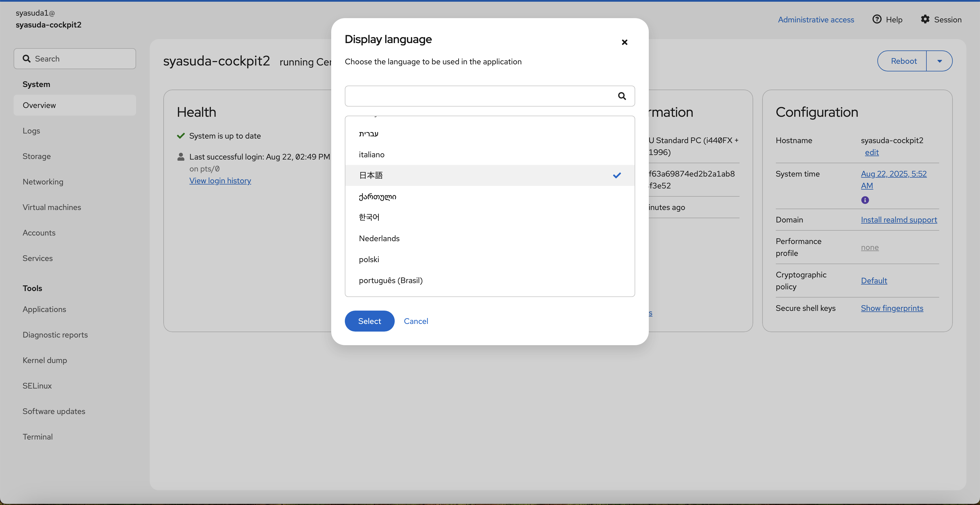Click into the language filter text field
Image resolution: width=980 pixels, height=505 pixels.
pos(479,96)
